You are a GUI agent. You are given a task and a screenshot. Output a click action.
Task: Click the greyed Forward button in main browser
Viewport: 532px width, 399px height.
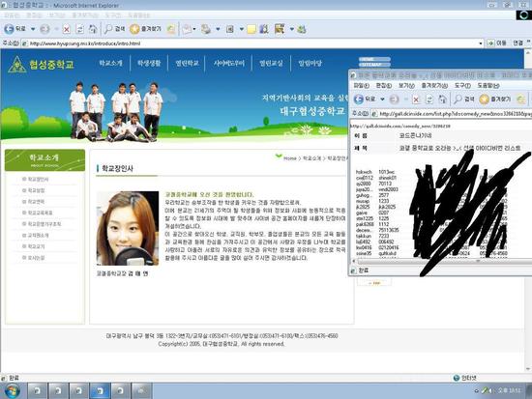pos(44,29)
